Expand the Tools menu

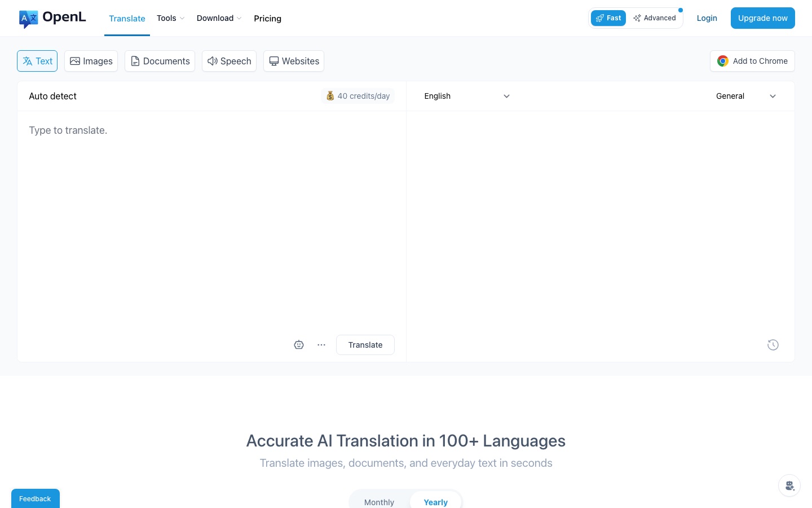(170, 18)
